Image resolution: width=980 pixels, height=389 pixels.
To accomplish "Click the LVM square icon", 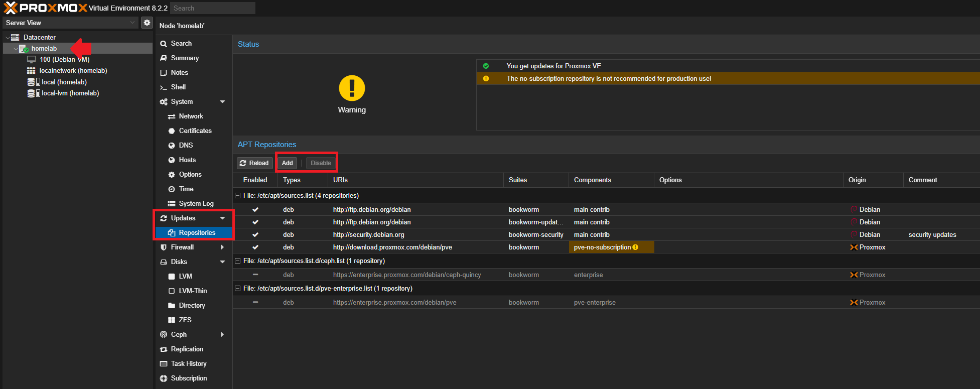I will coord(172,277).
